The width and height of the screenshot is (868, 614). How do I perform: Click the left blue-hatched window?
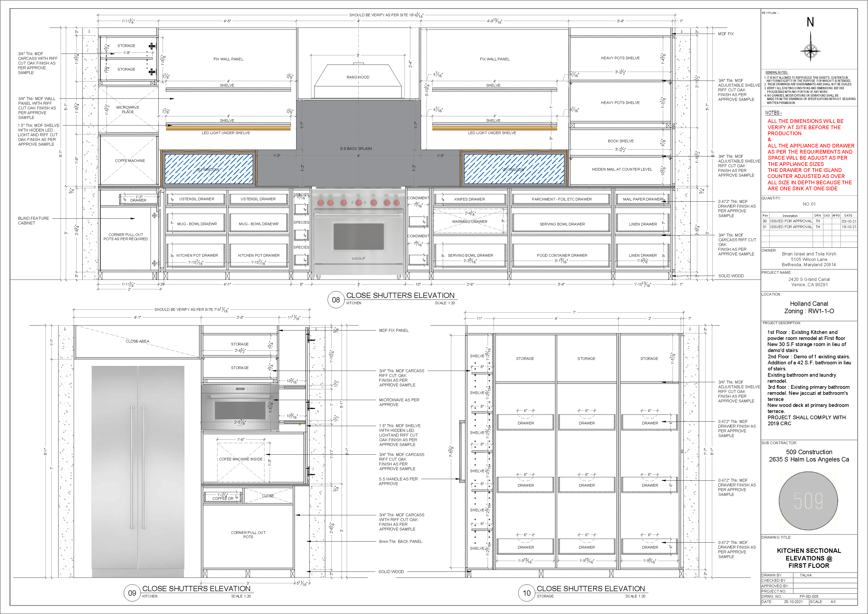tap(209, 169)
